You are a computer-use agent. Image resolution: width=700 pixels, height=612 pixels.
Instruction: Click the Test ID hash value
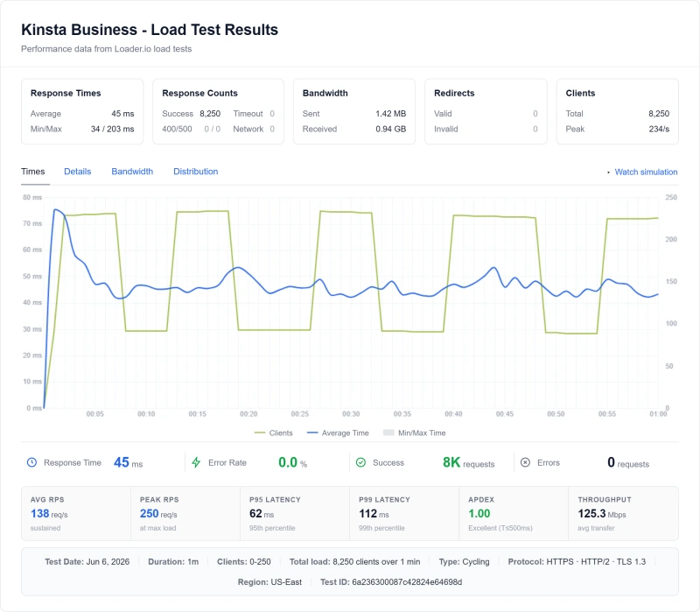coord(407,582)
